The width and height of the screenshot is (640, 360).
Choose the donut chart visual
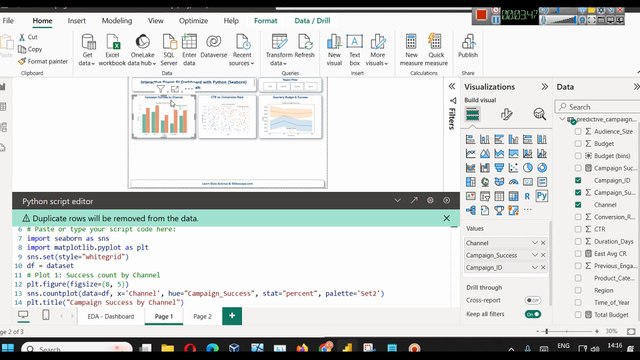(x=542, y=168)
